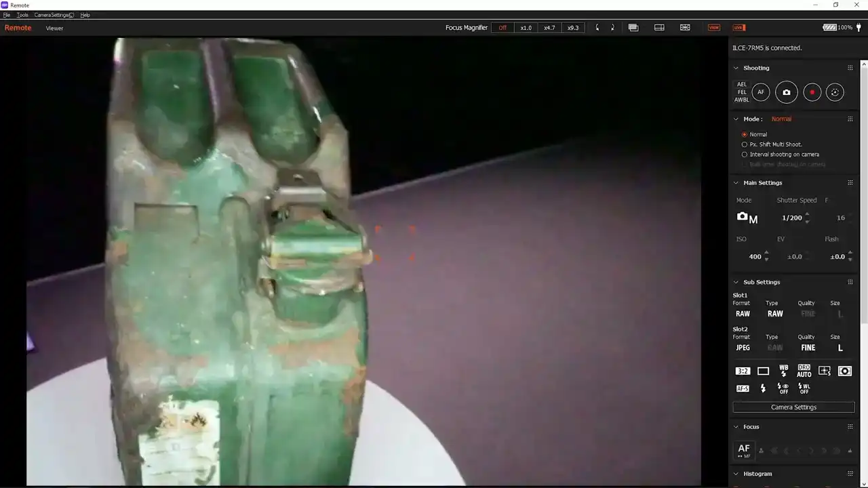The image size is (868, 488).
Task: Switch to the Viewer tab
Action: (x=54, y=28)
